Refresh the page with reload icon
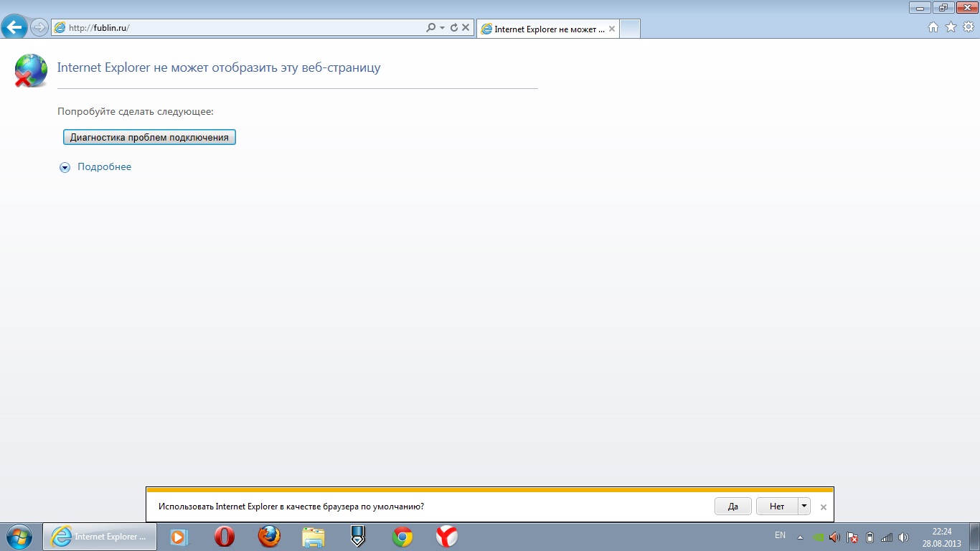Screen dimensions: 980x551 pyautogui.click(x=453, y=28)
